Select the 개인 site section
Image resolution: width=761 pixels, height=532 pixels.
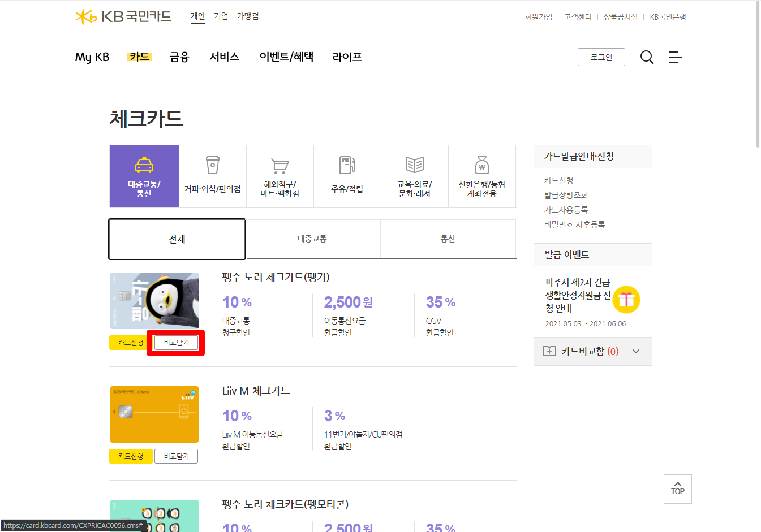point(197,16)
